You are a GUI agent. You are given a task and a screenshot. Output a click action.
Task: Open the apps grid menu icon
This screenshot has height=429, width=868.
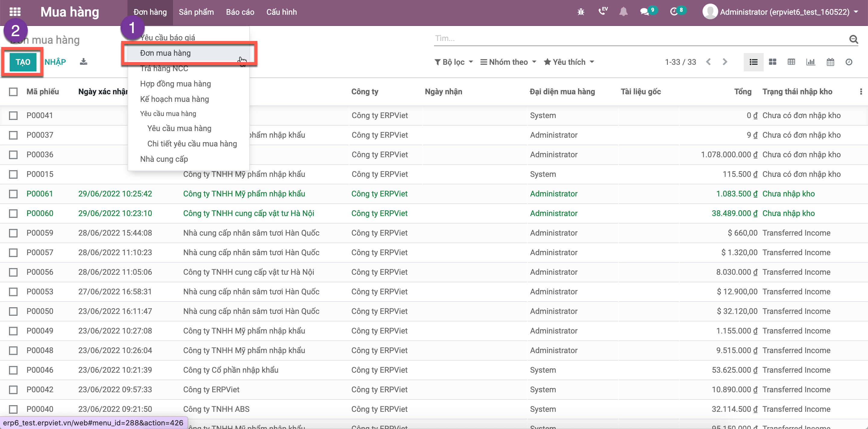tap(15, 12)
